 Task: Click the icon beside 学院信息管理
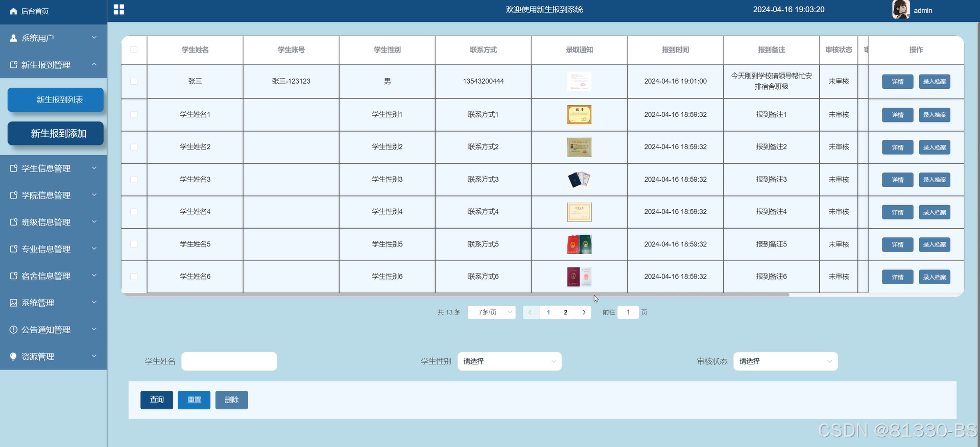coord(13,195)
